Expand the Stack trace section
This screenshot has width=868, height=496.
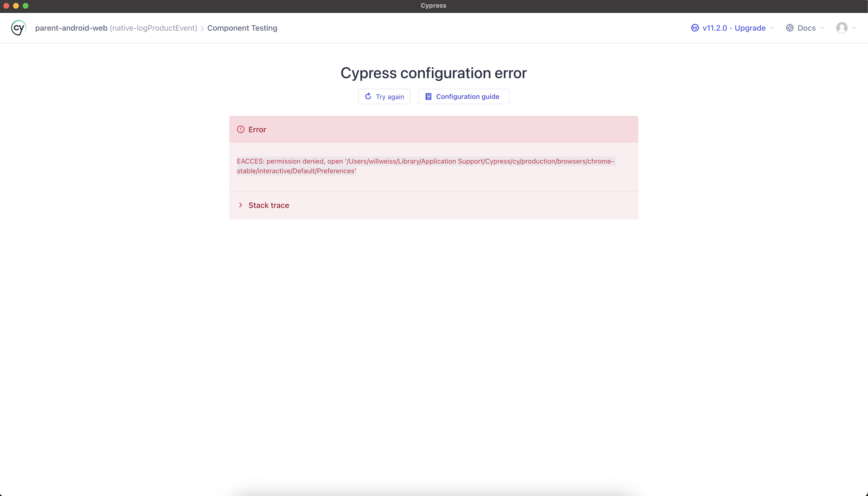click(269, 205)
